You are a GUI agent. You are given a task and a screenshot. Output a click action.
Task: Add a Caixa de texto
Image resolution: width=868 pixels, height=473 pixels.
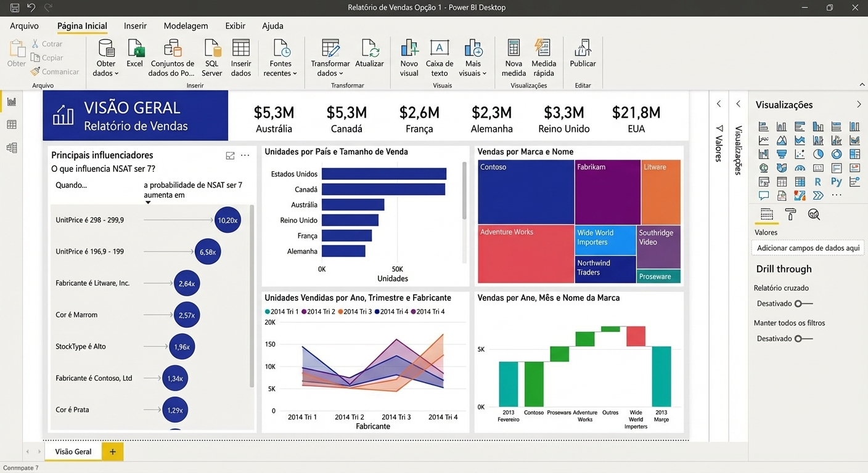coord(440,48)
